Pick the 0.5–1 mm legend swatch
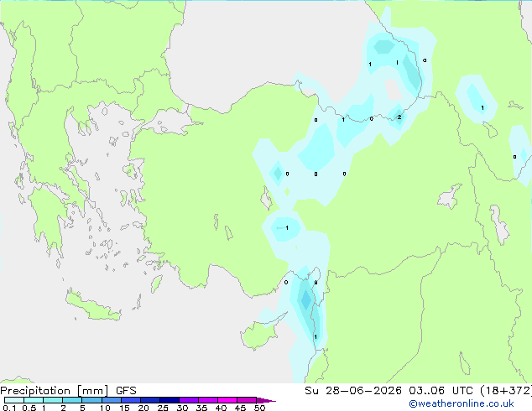532x411 pixels. (x=34, y=400)
